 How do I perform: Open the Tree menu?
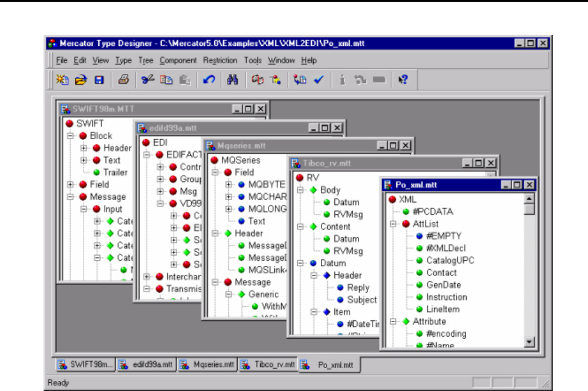[x=145, y=61]
